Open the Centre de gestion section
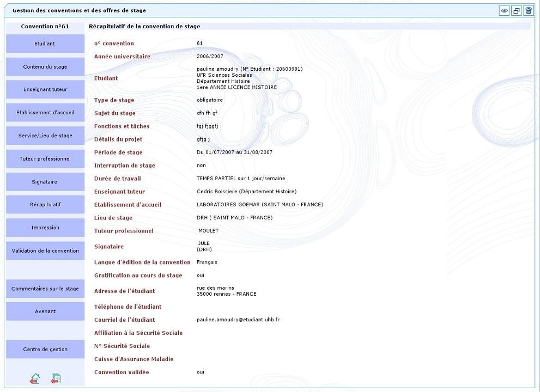 click(x=45, y=350)
